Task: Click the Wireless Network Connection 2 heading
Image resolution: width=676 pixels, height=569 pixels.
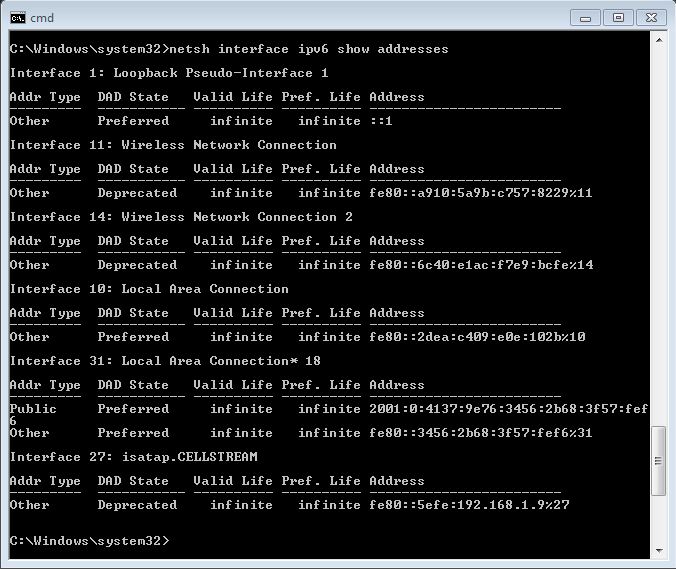Action: pos(181,217)
